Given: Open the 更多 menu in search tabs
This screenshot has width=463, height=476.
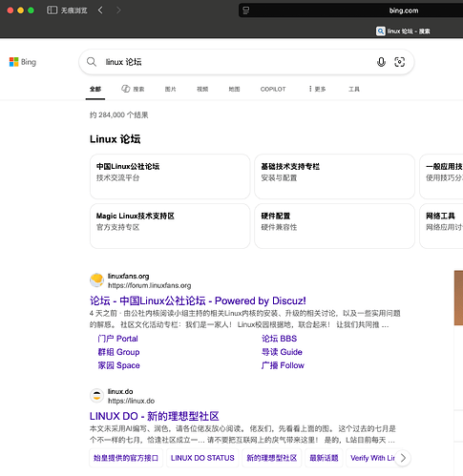Looking at the screenshot, I should coord(317,89).
